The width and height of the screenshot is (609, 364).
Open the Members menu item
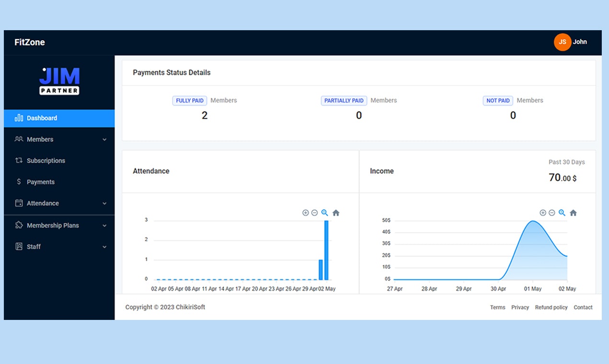click(x=59, y=139)
